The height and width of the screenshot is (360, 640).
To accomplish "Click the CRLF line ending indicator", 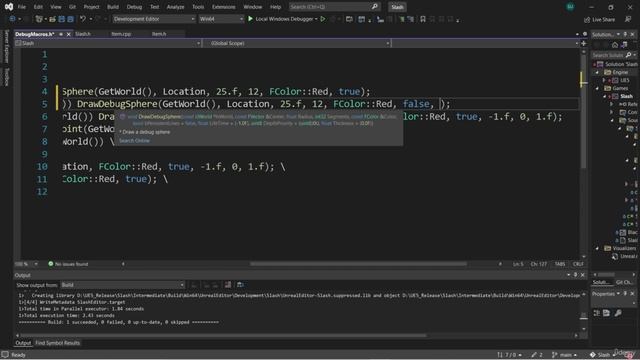I will click(578, 264).
